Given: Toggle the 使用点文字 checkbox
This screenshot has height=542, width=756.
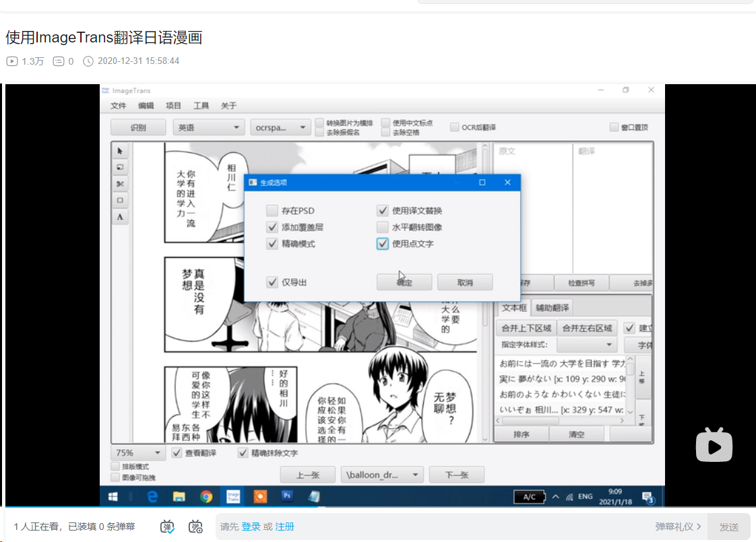Looking at the screenshot, I should tap(382, 243).
